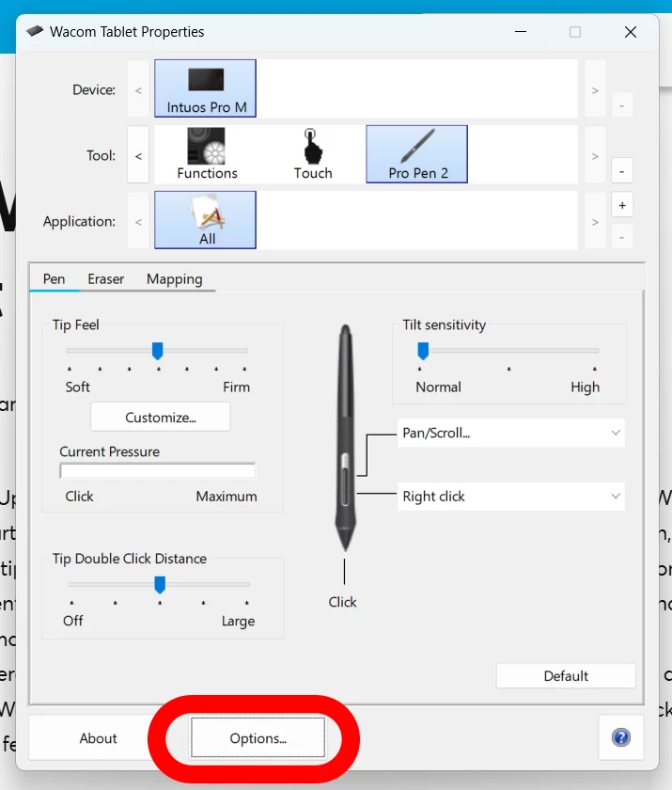
Task: Click the pen illustration image
Action: (345, 437)
